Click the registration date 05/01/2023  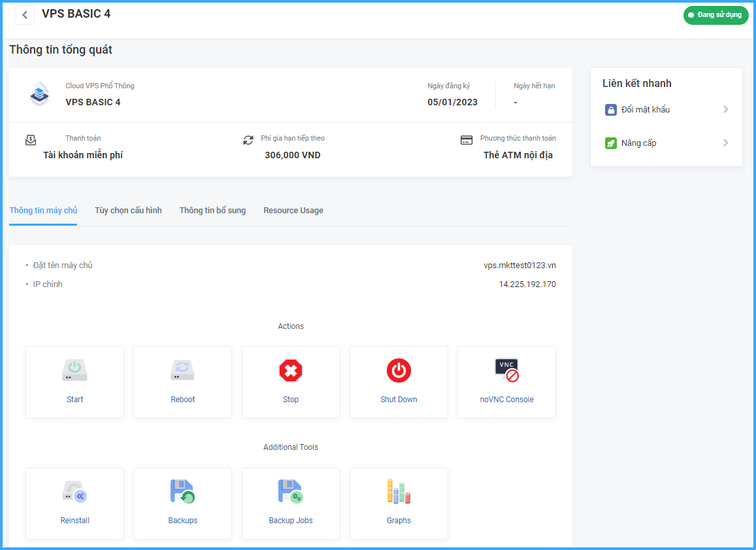pos(453,102)
